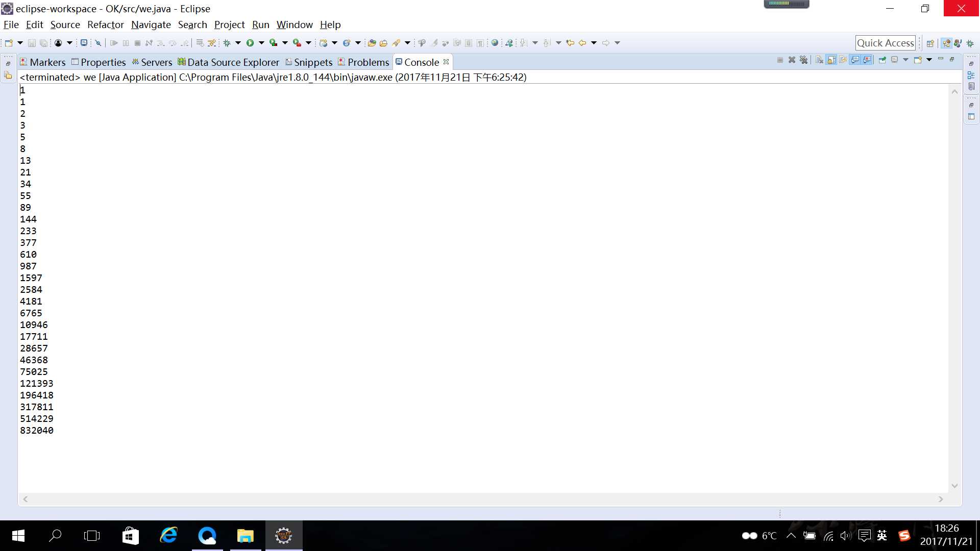This screenshot has height=551, width=980.
Task: Click Skip All Breakpoints icon
Action: point(98,43)
